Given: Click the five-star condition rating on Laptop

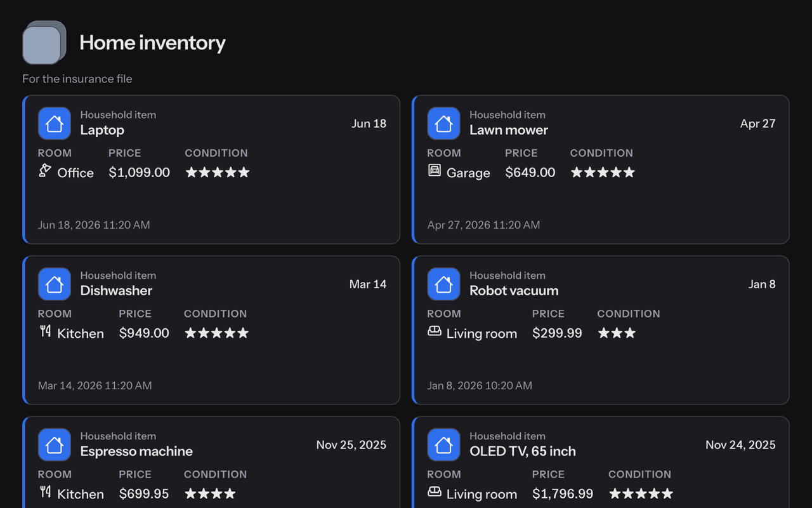Looking at the screenshot, I should tap(218, 172).
